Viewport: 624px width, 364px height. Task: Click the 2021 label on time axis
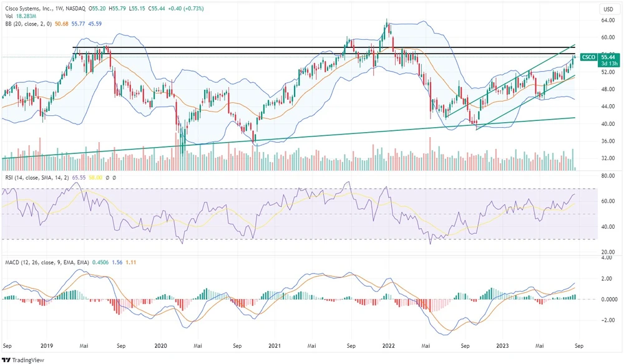(274, 345)
